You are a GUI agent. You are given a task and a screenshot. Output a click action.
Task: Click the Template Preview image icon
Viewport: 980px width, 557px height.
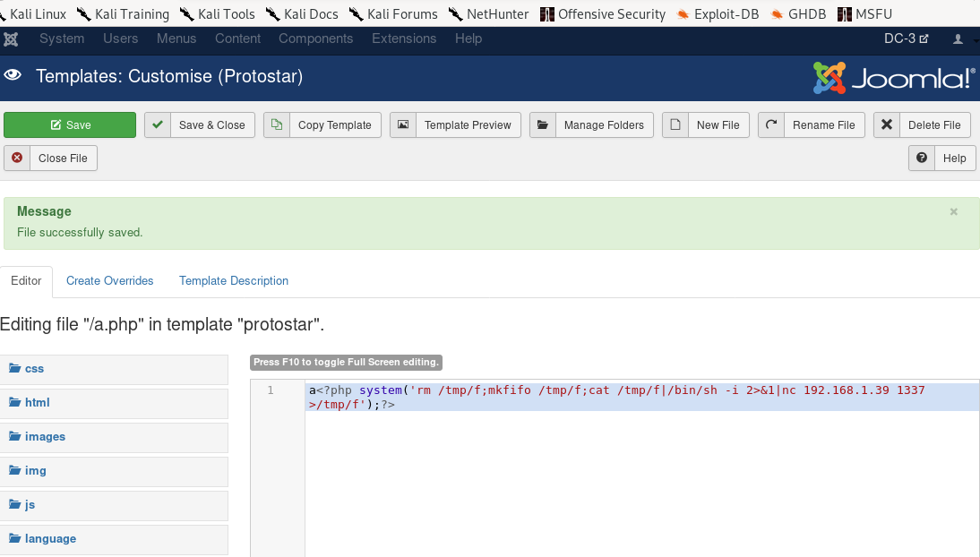pyautogui.click(x=403, y=124)
